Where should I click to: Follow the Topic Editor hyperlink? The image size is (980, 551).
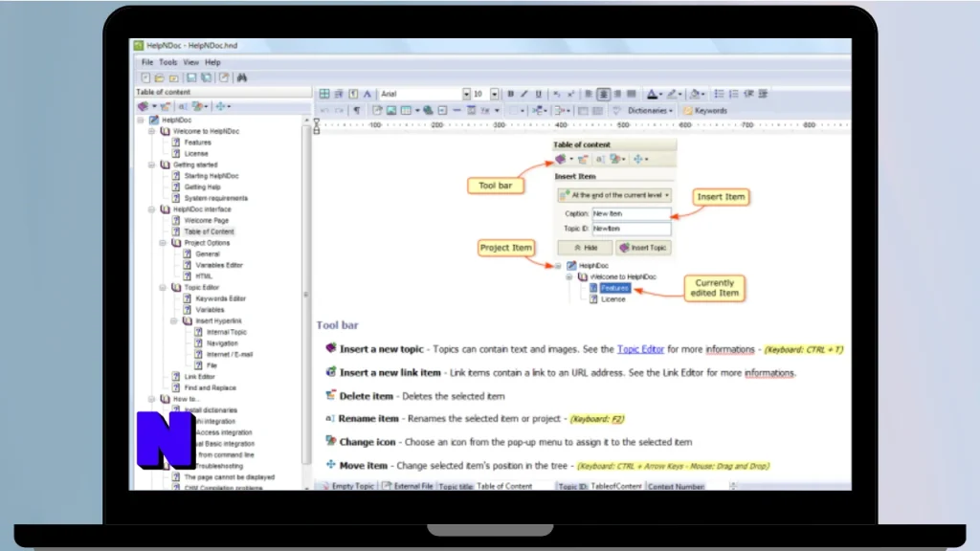coord(640,349)
